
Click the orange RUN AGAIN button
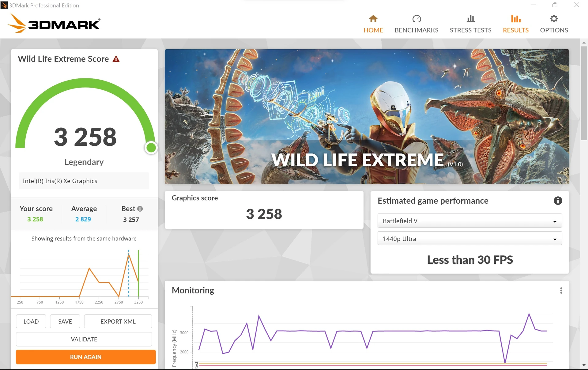pyautogui.click(x=86, y=357)
